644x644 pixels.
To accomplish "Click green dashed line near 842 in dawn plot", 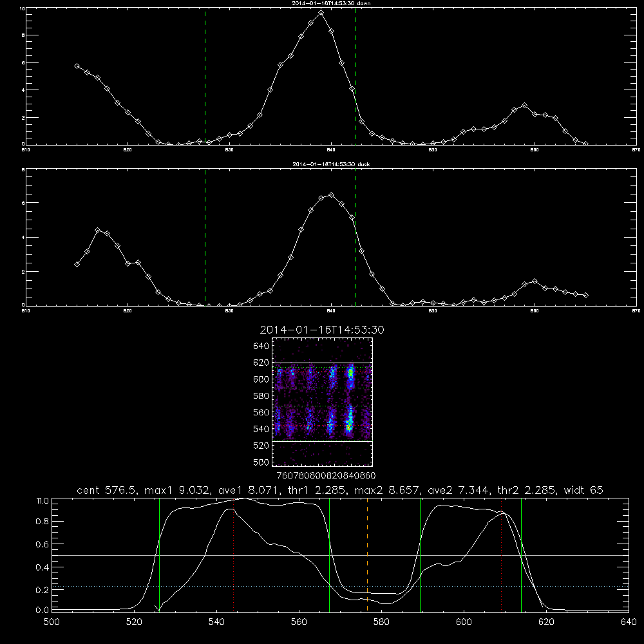I will pyautogui.click(x=355, y=76).
